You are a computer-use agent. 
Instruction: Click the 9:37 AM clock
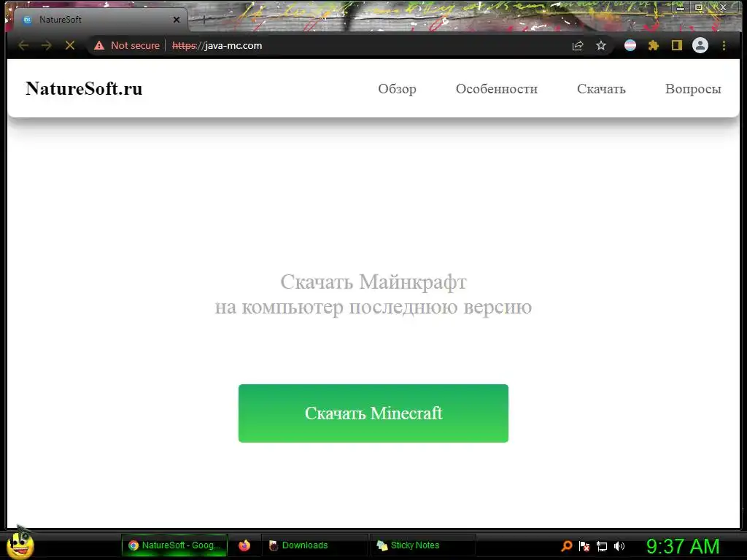(x=683, y=546)
